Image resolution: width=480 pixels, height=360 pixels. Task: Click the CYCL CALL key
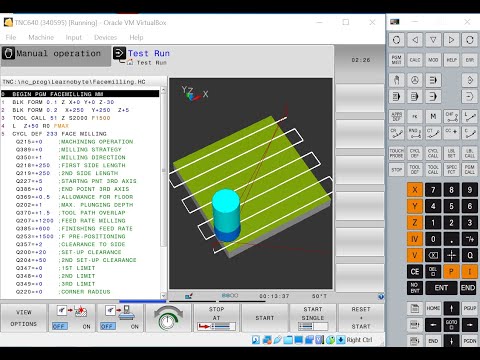point(433,153)
